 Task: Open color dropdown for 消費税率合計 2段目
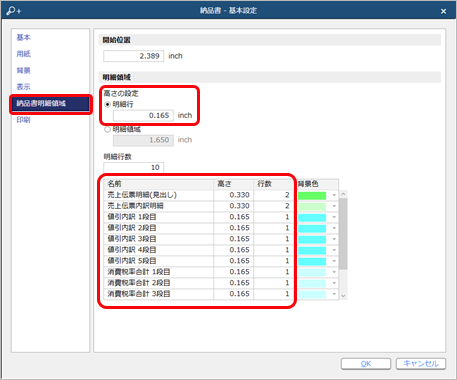[334, 283]
